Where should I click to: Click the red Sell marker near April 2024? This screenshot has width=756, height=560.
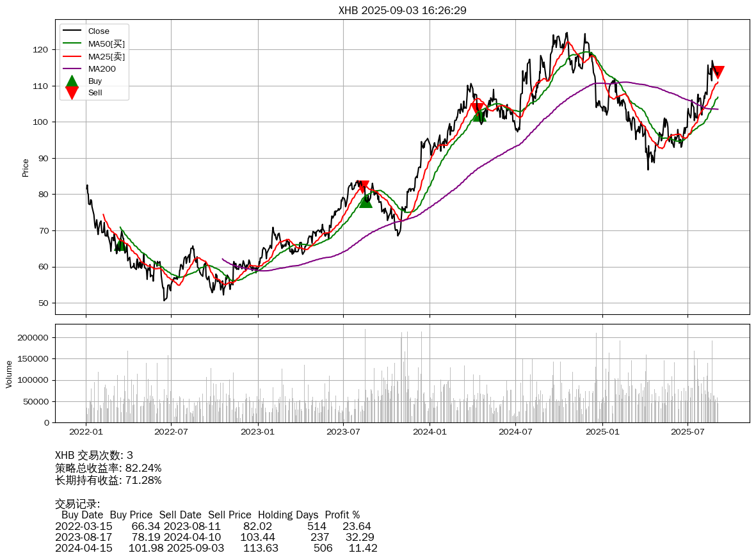(477, 109)
